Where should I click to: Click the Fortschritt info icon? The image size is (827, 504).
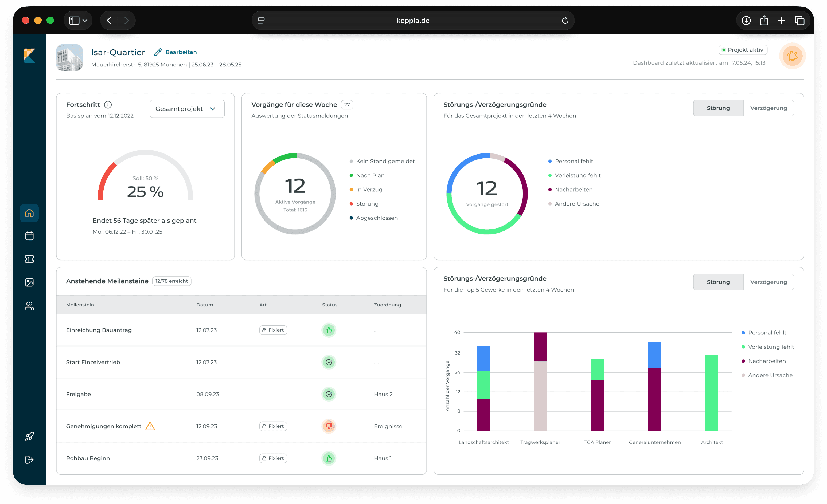[108, 105]
